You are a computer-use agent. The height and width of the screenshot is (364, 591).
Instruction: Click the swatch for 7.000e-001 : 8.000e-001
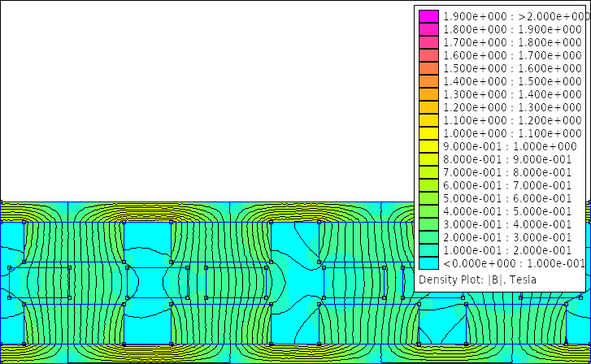point(428,172)
